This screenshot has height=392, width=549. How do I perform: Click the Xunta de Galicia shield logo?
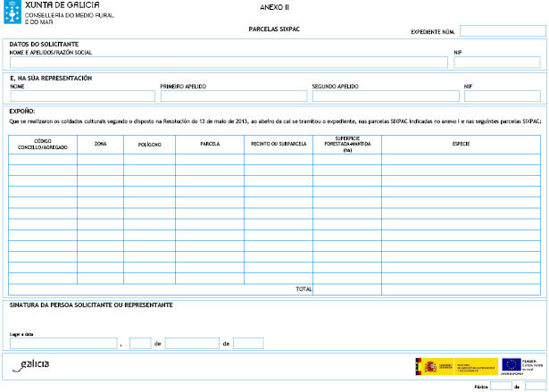(12, 14)
